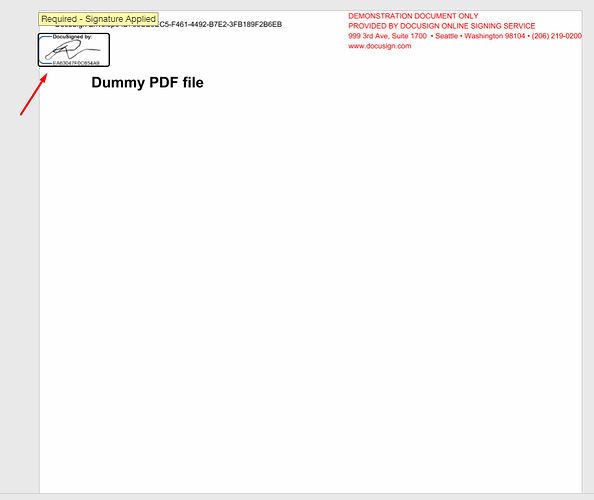Image resolution: width=594 pixels, height=500 pixels.
Task: Click the (206) 219-0200 phone number
Action: [556, 36]
